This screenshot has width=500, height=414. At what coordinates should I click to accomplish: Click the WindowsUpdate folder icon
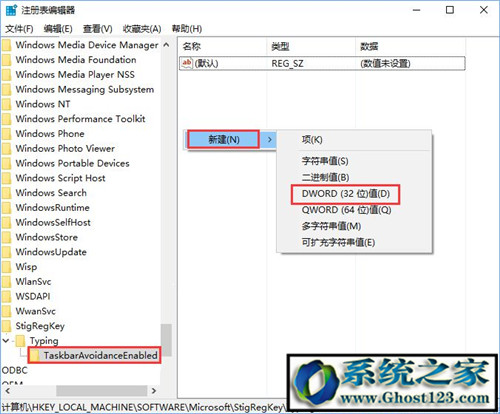(6, 252)
